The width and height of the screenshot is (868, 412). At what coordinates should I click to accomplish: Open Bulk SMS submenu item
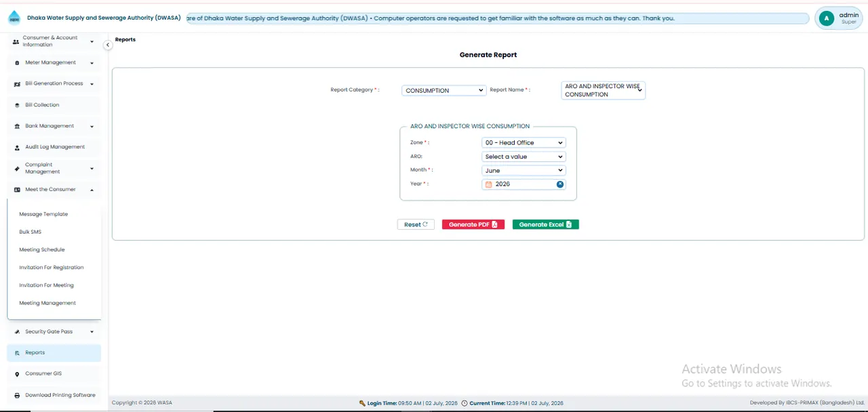point(31,232)
